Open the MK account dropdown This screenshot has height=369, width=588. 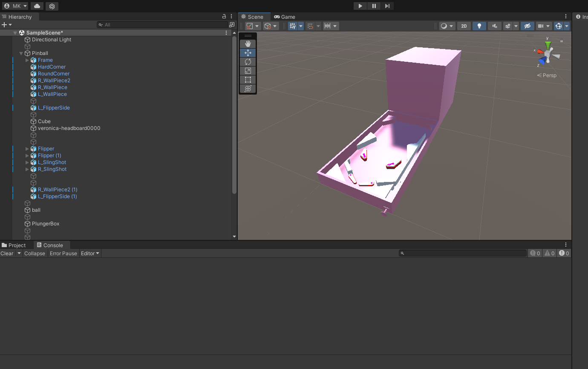pyautogui.click(x=15, y=6)
